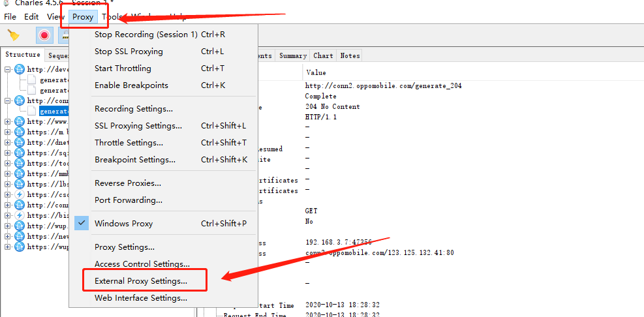
Task: Click the URL value http://conn2.oppomobile.com/generate_204
Action: point(383,86)
